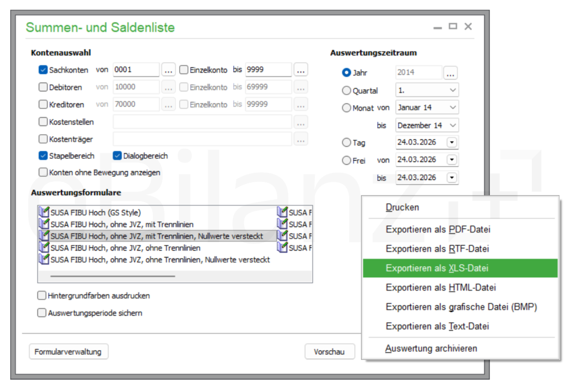Choose 'Exportieren als RTF-Datei'
Viewport: 570px width, 392px height.
460,249
